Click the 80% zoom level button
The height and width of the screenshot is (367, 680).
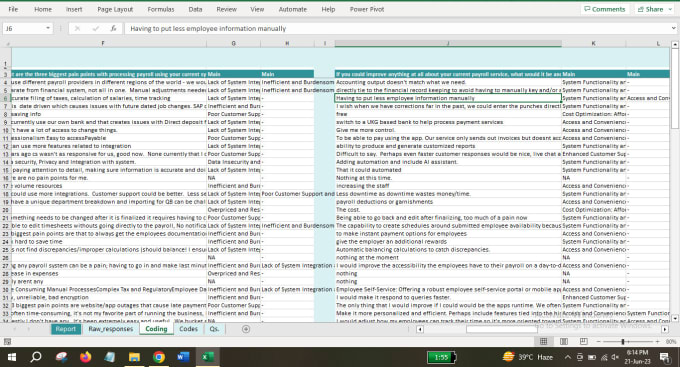click(670, 342)
